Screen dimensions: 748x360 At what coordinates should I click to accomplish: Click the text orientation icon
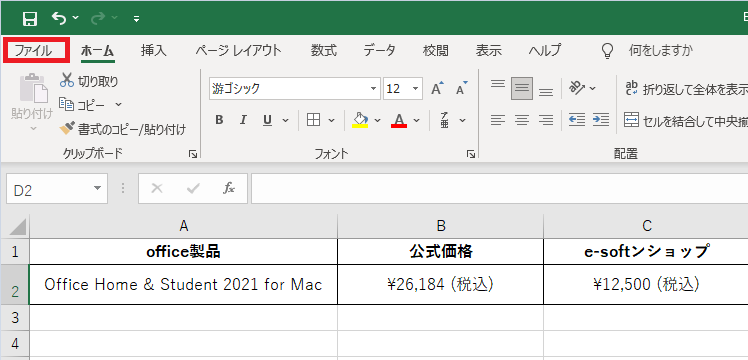(x=577, y=88)
